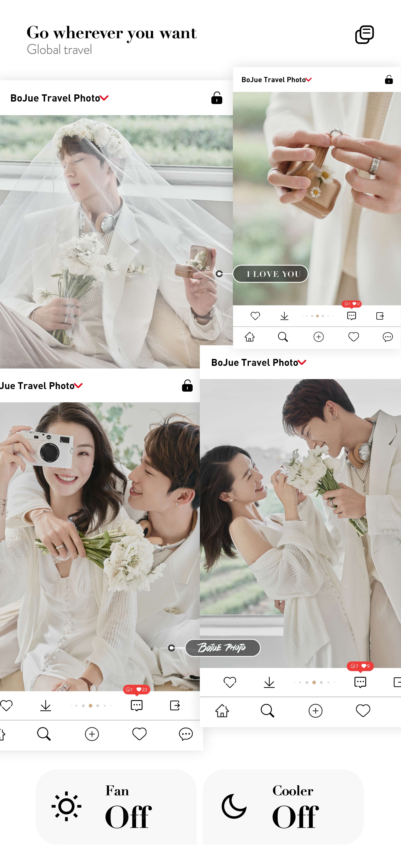Download the ring-box photo
Screen dimensions: 401x868
pyautogui.click(x=284, y=316)
